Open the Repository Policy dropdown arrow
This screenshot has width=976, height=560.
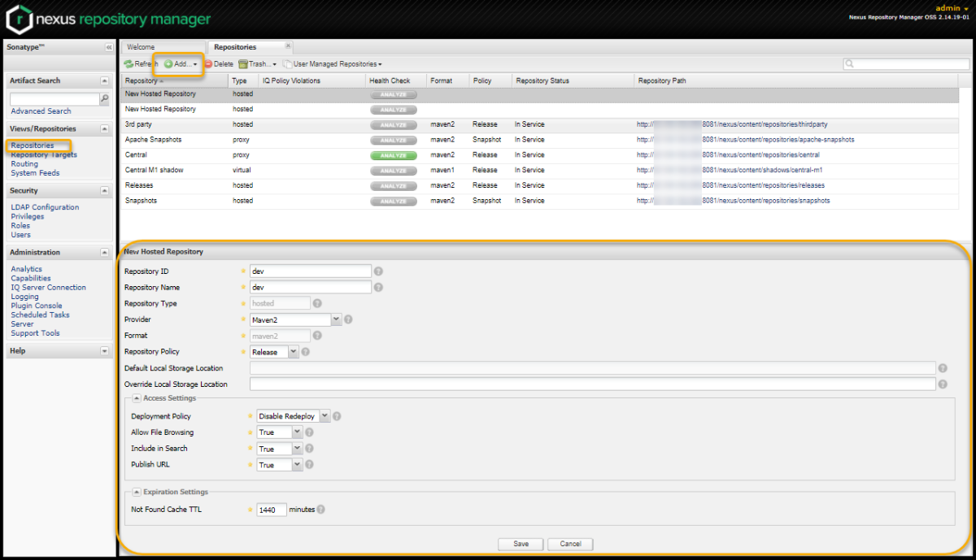tap(294, 352)
